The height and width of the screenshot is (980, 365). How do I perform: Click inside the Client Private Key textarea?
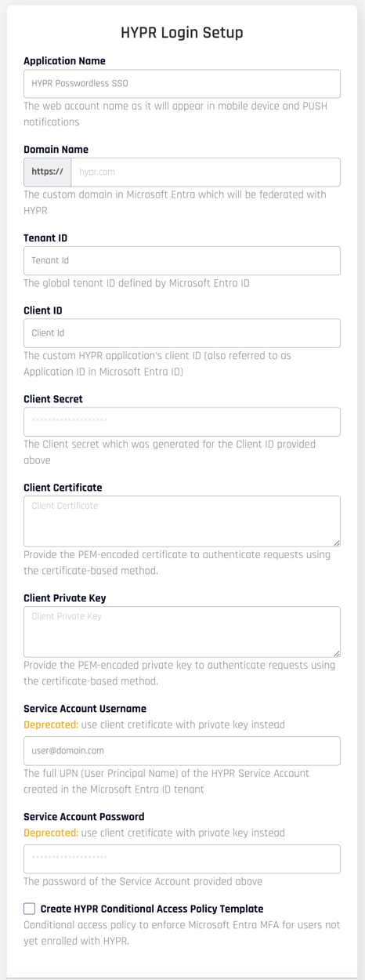click(x=182, y=632)
